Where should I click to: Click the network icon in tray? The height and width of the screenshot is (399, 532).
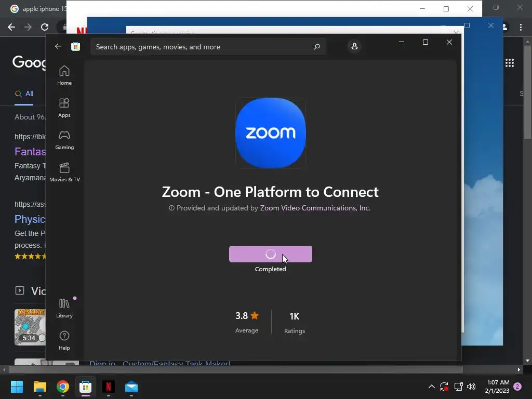tap(458, 387)
